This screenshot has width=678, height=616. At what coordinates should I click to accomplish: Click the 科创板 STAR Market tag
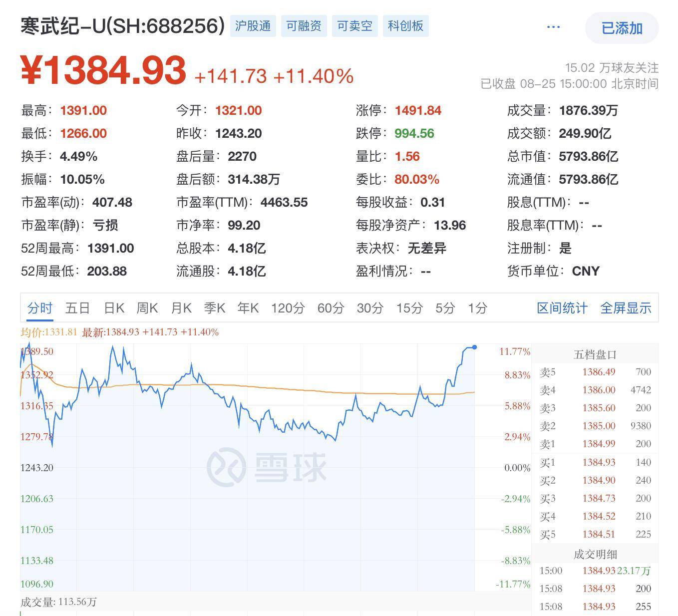[x=405, y=26]
